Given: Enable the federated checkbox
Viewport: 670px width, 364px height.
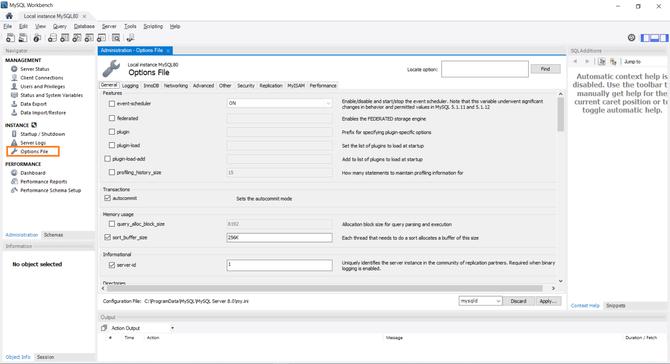Looking at the screenshot, I should 112,118.
